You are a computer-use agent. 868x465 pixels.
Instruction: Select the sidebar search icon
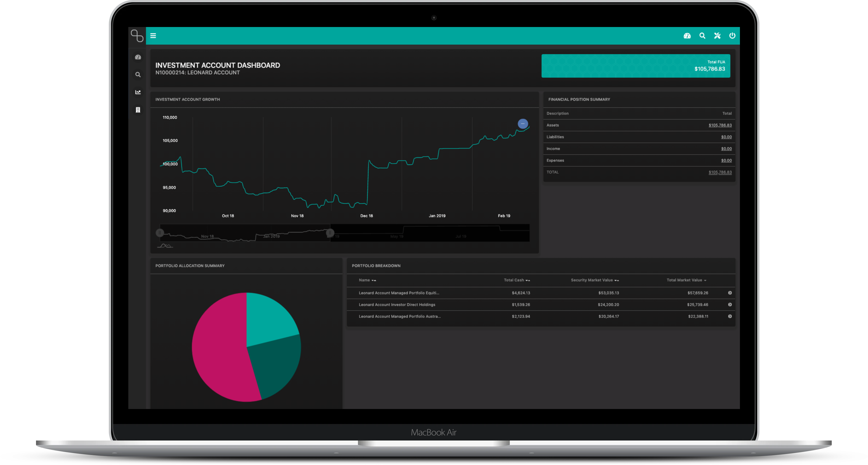pos(138,75)
